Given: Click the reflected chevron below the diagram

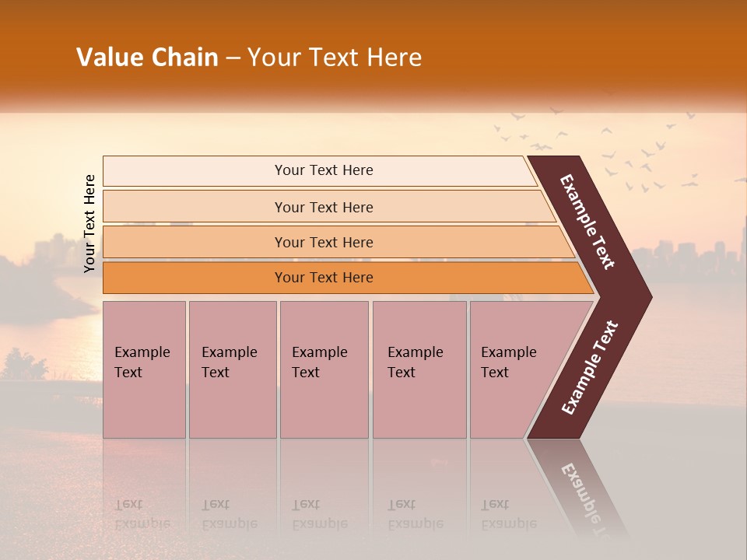Looking at the screenshot, I should [x=577, y=488].
